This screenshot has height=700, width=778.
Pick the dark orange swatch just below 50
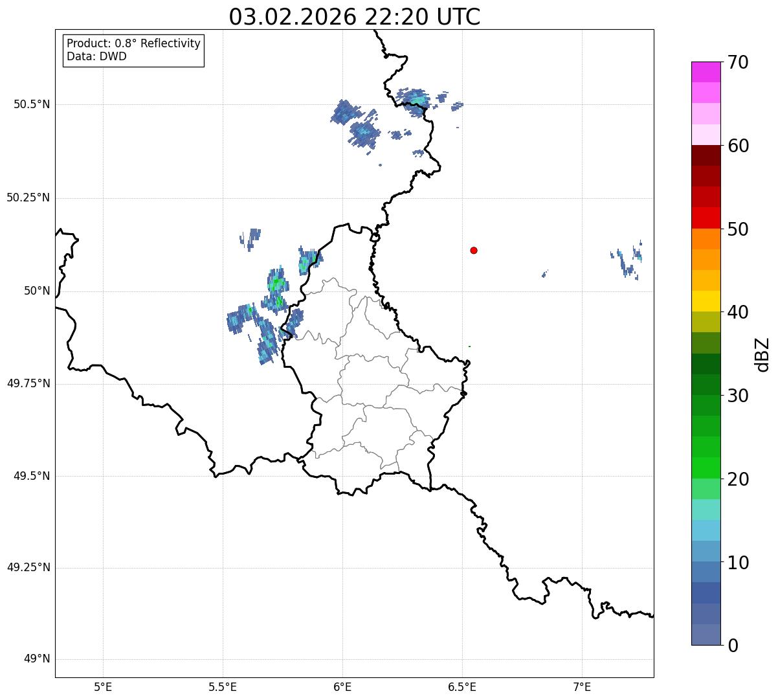(x=706, y=239)
